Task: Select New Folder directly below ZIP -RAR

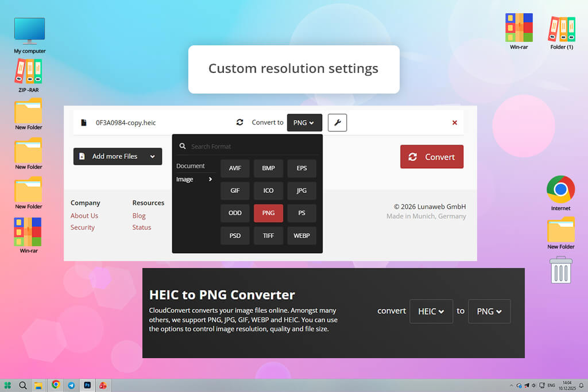Action: tap(29, 114)
